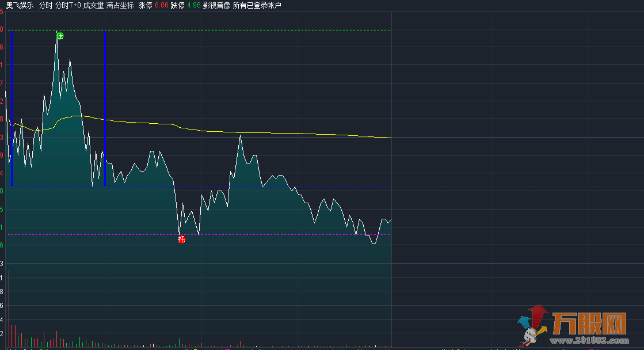Click the 满占坐标 option
Image resolution: width=644 pixels, height=350 pixels.
coord(120,5)
